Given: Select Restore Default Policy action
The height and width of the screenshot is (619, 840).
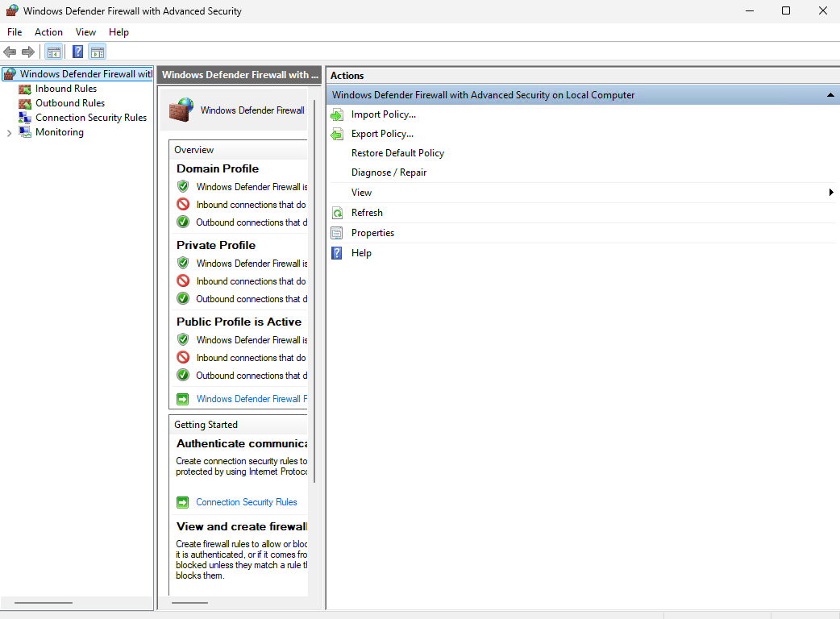Looking at the screenshot, I should (x=397, y=153).
